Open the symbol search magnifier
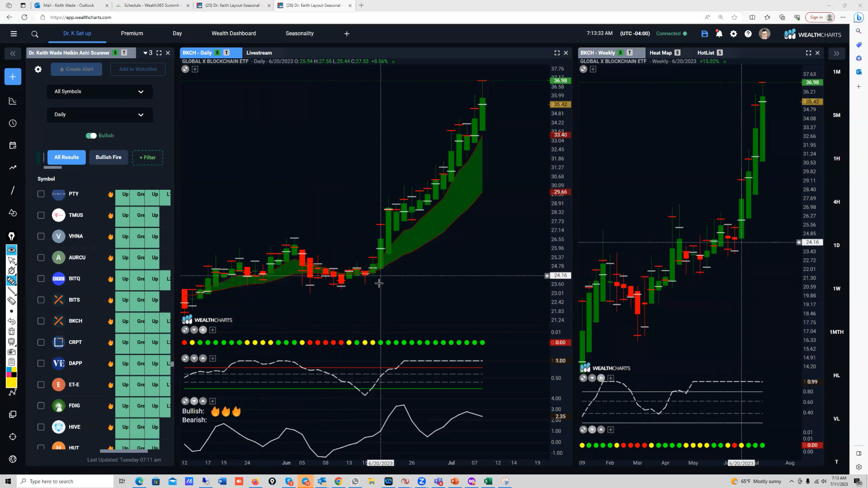Viewport: 868px width, 488px height. tap(35, 34)
